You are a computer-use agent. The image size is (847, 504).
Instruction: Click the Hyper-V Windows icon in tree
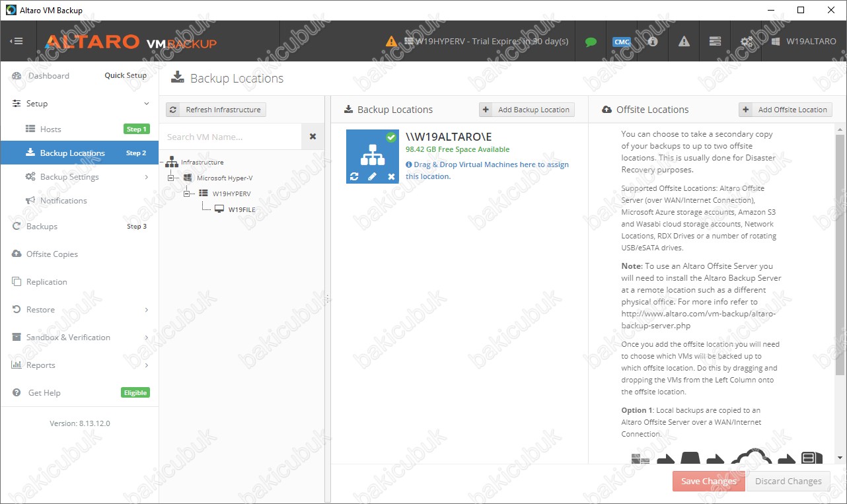click(x=188, y=178)
